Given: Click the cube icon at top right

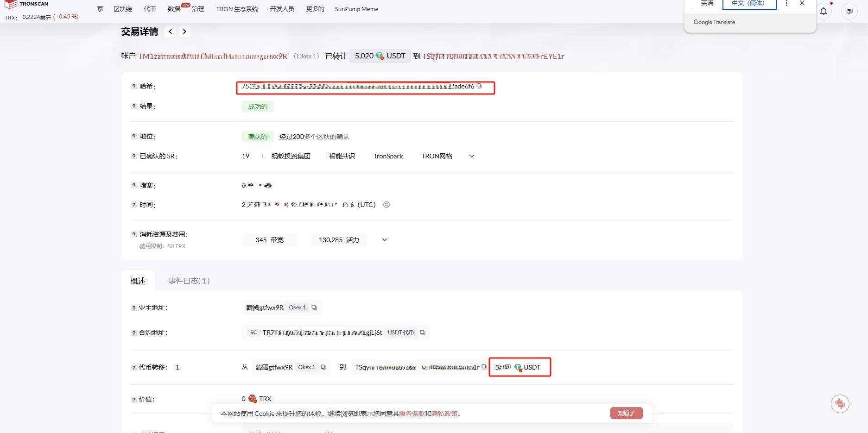Looking at the screenshot, I should click(849, 11).
